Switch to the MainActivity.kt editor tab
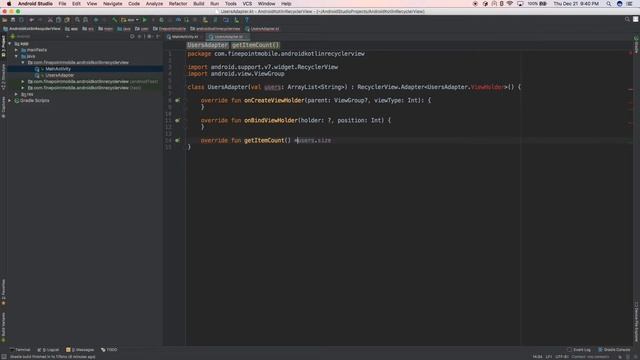The image size is (640, 360). [x=182, y=37]
